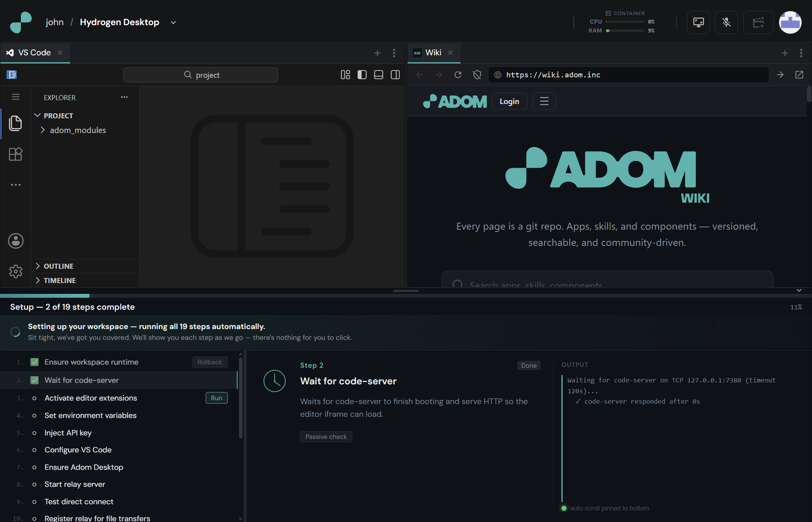
Task: Expand the TIMELINE section
Action: (85, 280)
